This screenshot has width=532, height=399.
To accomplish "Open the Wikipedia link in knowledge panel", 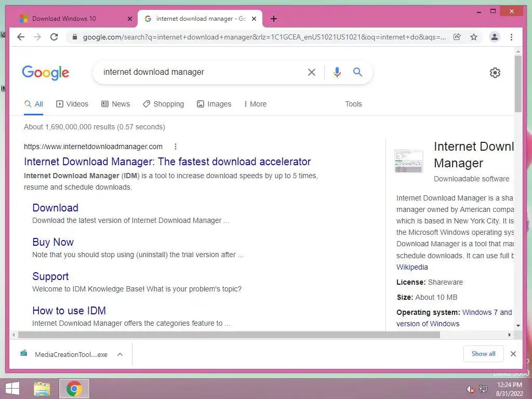I will [412, 267].
